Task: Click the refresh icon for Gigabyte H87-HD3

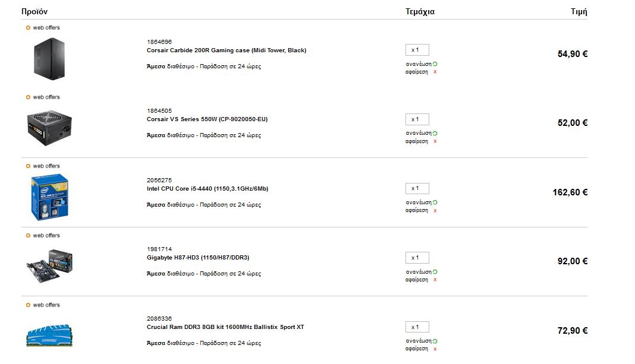Action: [435, 272]
